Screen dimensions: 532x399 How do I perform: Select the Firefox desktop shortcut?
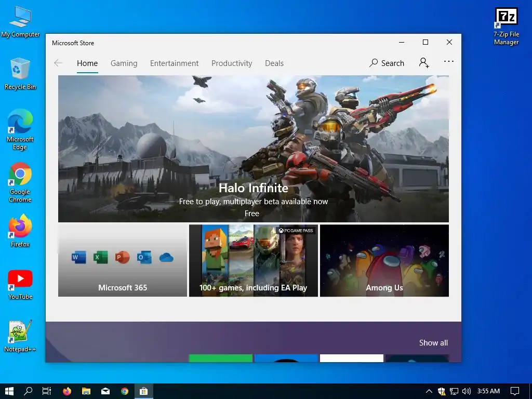pos(20,230)
